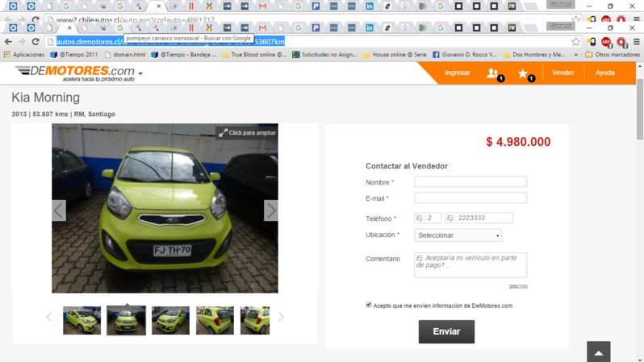Jump to top with the up-arrow button
Viewport: 644px width, 362px height.
click(599, 352)
